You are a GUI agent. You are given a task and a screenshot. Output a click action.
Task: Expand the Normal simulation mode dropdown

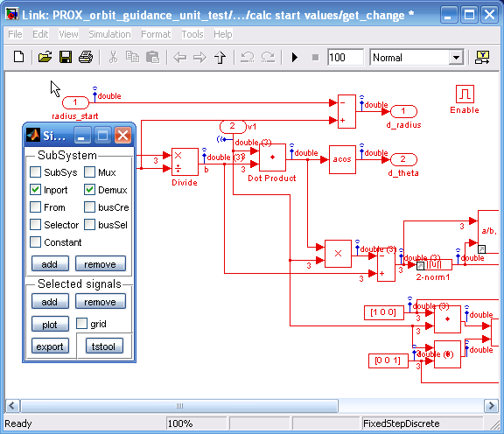[456, 58]
